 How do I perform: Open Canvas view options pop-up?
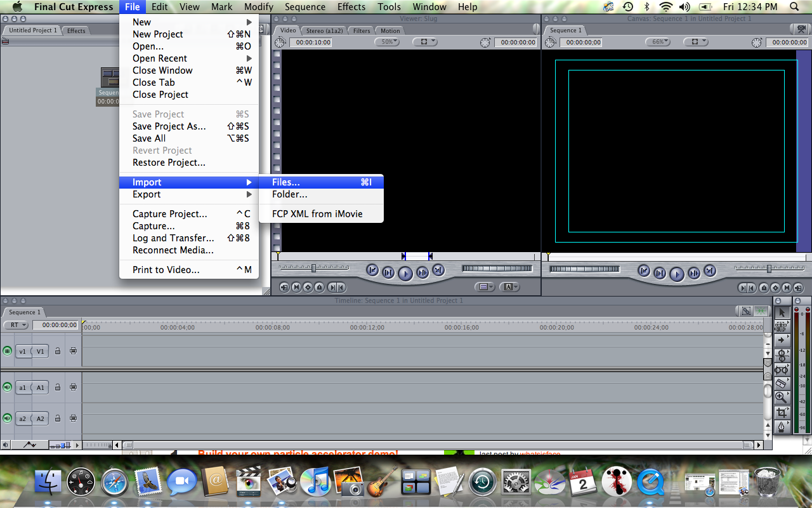[x=696, y=42]
